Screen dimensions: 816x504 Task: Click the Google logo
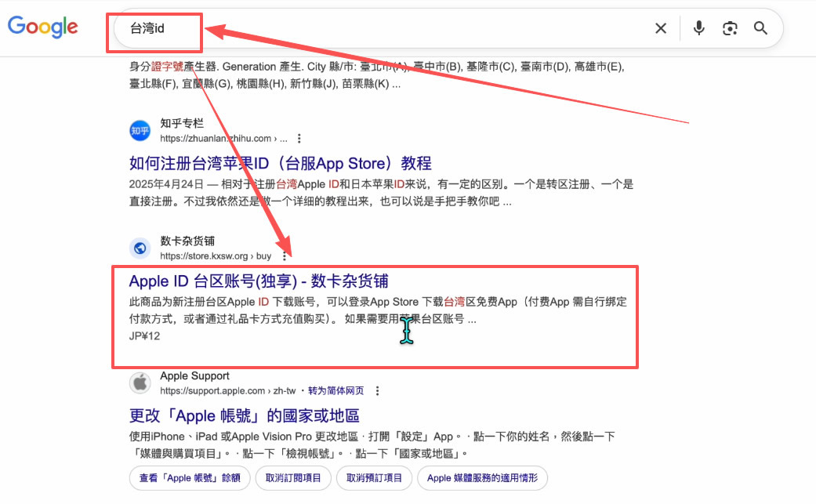click(42, 27)
